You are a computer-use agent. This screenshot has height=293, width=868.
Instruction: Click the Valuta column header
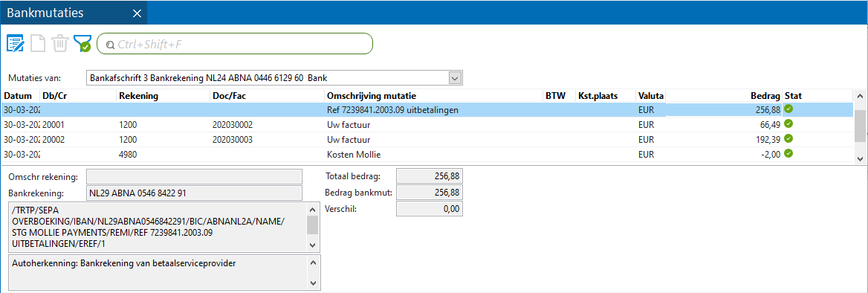click(x=650, y=96)
